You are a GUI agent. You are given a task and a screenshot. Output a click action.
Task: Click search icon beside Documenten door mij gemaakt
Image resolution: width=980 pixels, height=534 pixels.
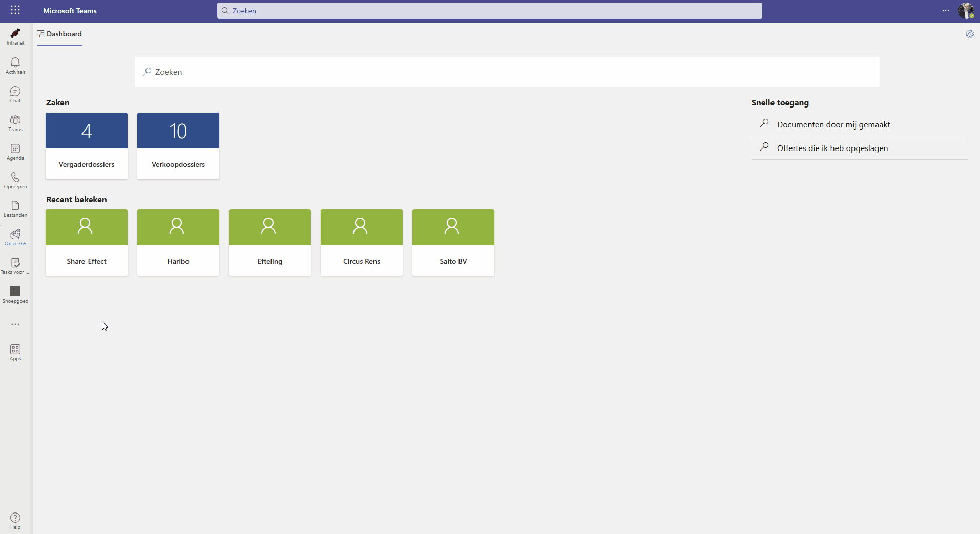click(764, 123)
